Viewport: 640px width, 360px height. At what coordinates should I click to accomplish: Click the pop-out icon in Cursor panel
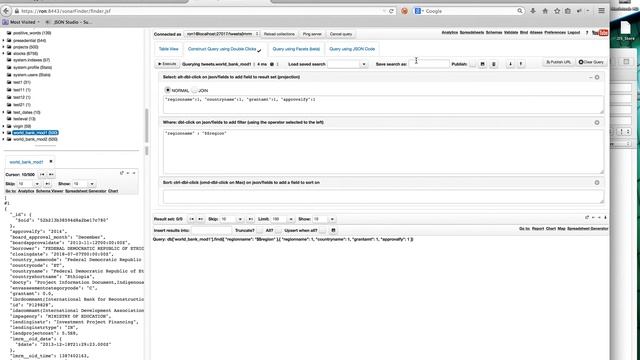point(122,173)
